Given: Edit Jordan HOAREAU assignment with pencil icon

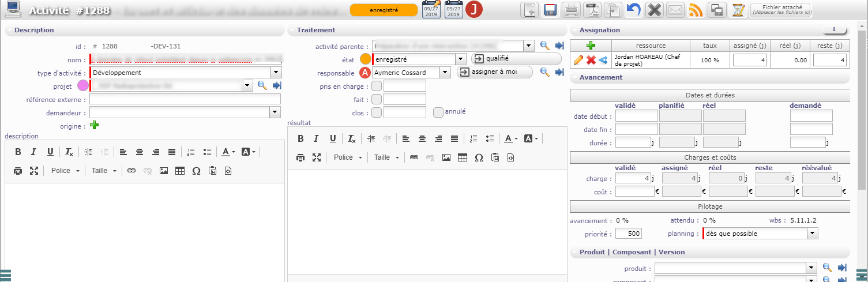Looking at the screenshot, I should click(577, 60).
